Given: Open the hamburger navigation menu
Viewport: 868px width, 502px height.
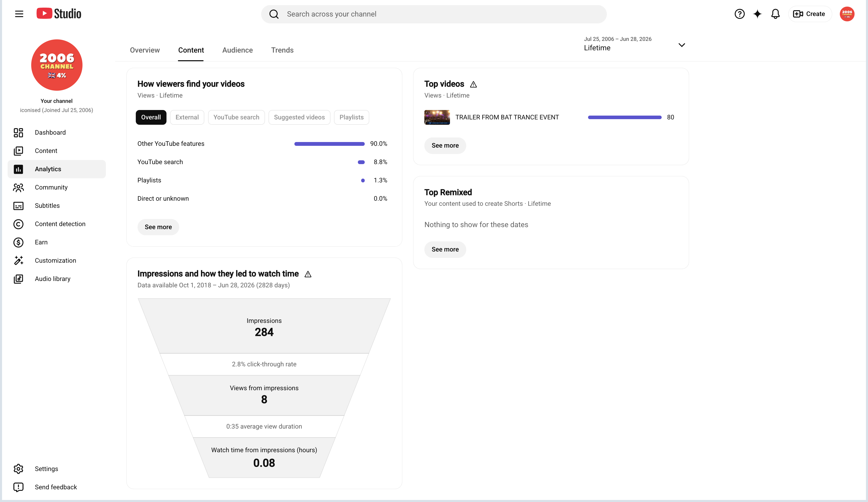Looking at the screenshot, I should click(x=19, y=14).
